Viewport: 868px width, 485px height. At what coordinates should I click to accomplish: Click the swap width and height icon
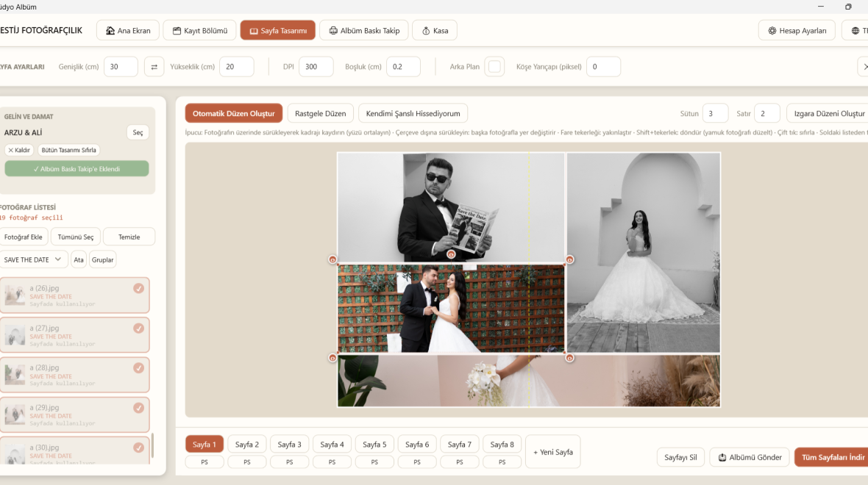click(x=154, y=67)
